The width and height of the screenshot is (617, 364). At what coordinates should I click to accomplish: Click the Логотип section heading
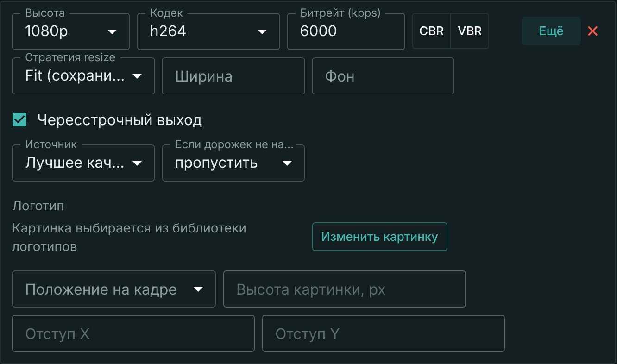38,206
